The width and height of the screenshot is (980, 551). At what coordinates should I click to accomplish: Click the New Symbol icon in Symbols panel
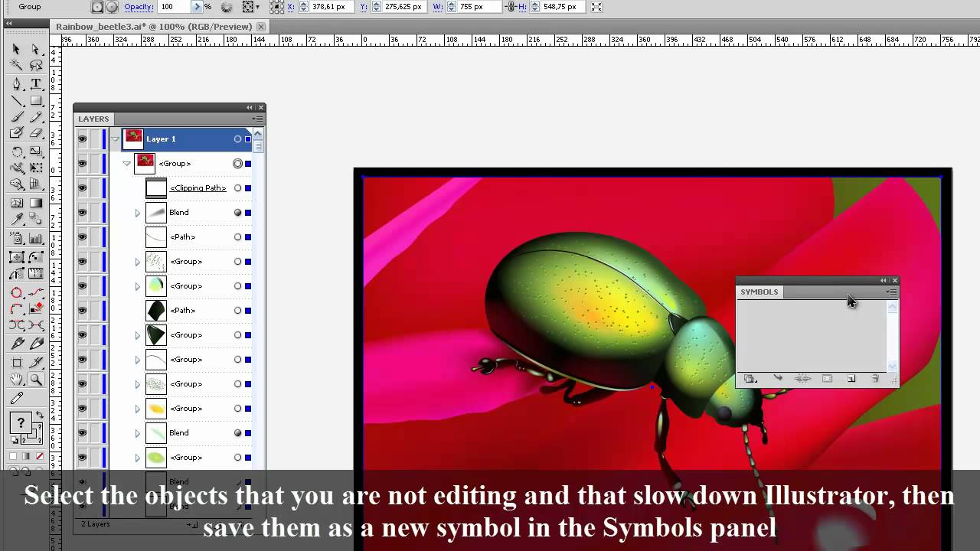(851, 379)
